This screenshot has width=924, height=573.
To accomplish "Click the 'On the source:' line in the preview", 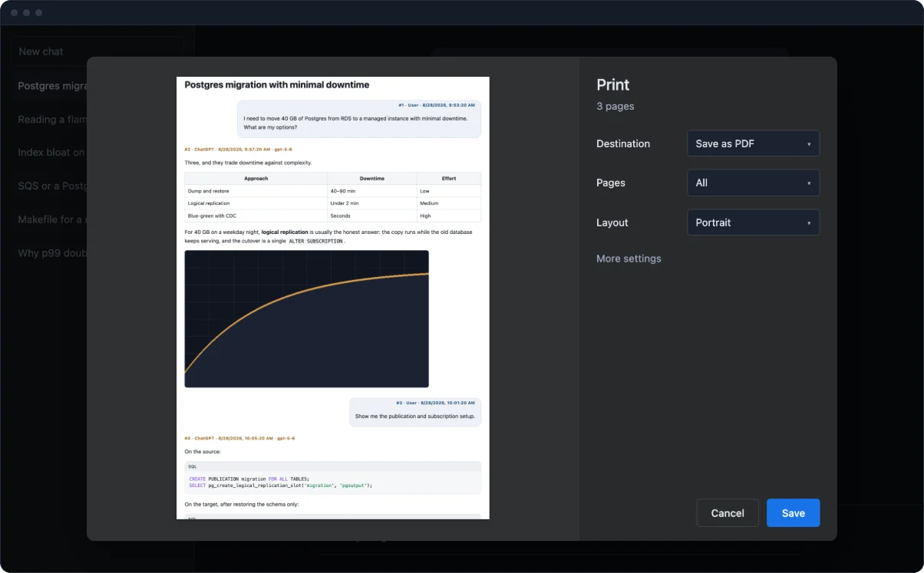I will click(203, 452).
